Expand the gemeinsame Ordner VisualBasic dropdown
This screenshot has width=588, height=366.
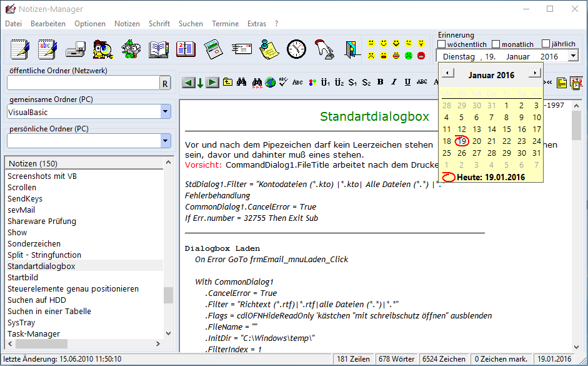pos(166,111)
